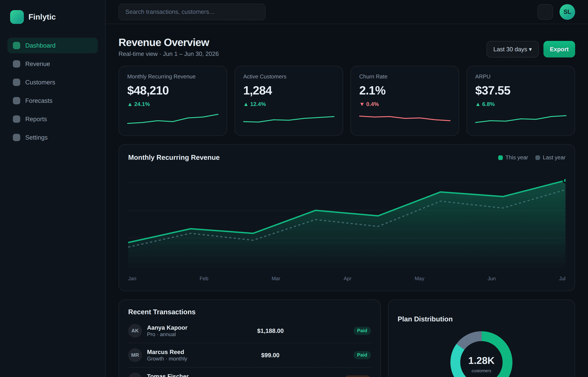
Task: Click the Paid badge for Marcus Reed
Action: (x=362, y=355)
